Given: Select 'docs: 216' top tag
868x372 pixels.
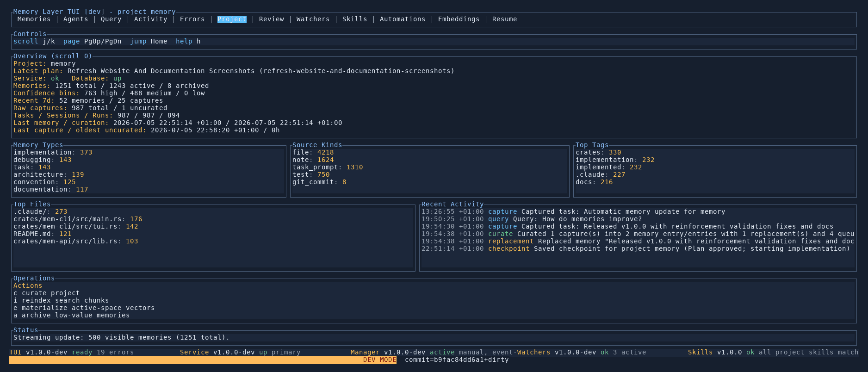Looking at the screenshot, I should coord(594,182).
